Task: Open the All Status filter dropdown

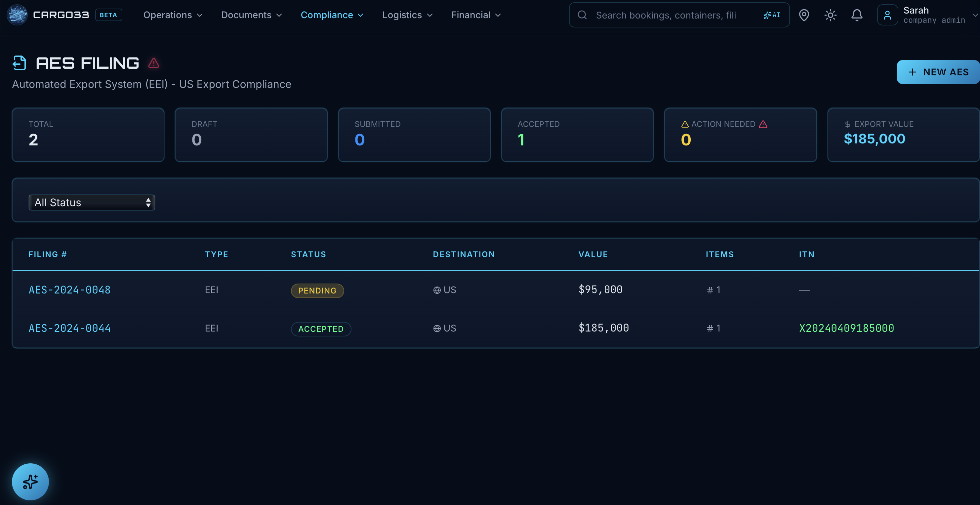Action: click(x=92, y=202)
